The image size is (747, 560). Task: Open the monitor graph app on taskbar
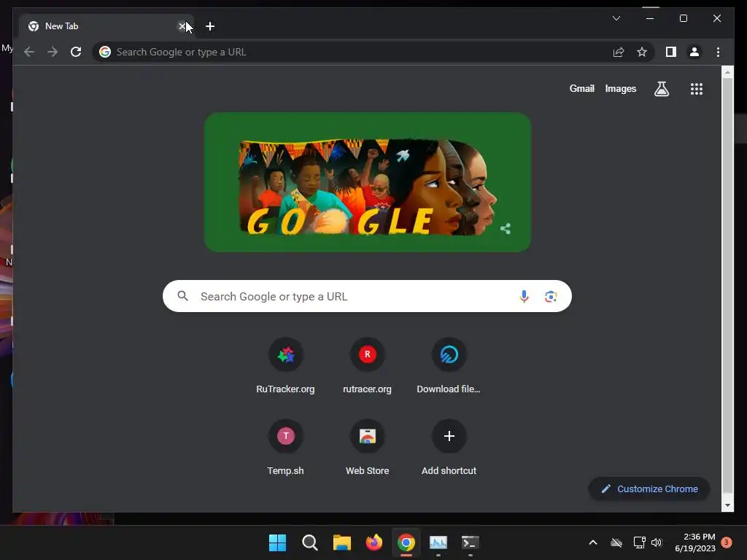point(438,542)
